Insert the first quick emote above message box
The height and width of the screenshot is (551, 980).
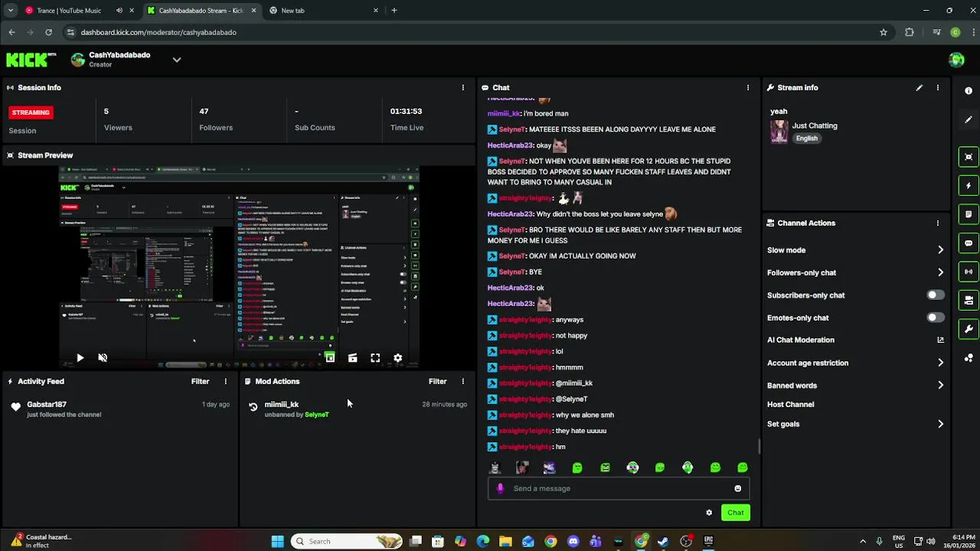495,468
